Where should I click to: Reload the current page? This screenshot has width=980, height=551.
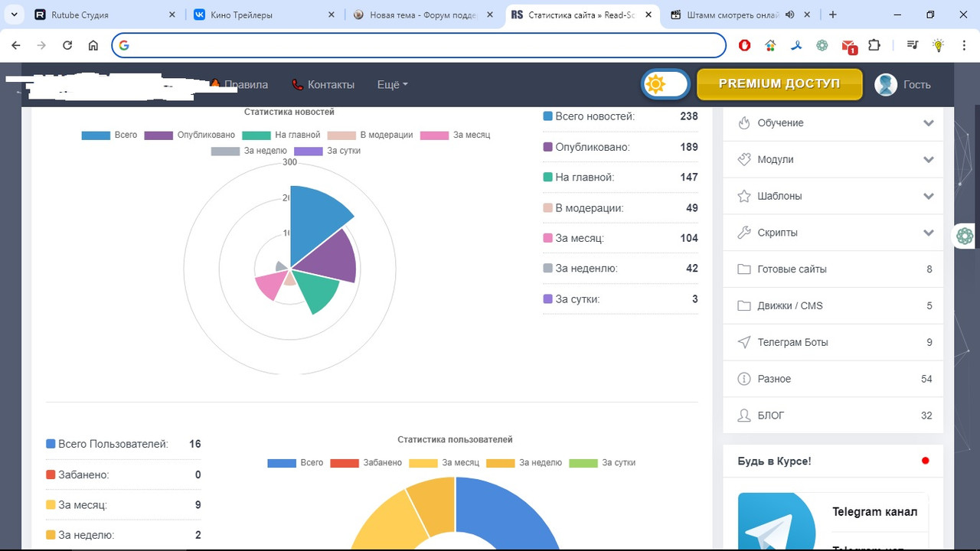point(67,45)
